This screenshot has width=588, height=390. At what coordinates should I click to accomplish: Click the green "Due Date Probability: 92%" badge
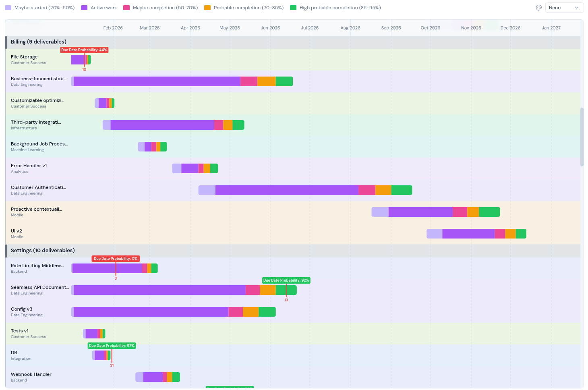click(286, 280)
